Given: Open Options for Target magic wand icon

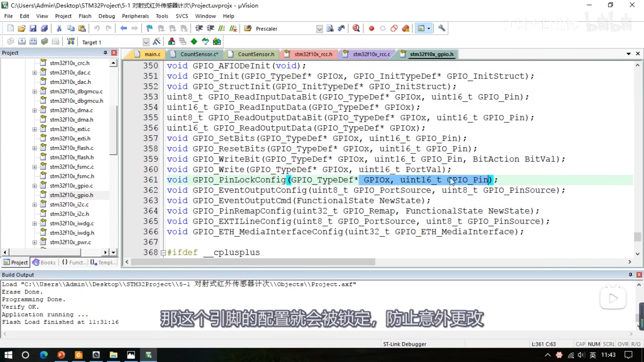Looking at the screenshot, I should click(x=156, y=42).
